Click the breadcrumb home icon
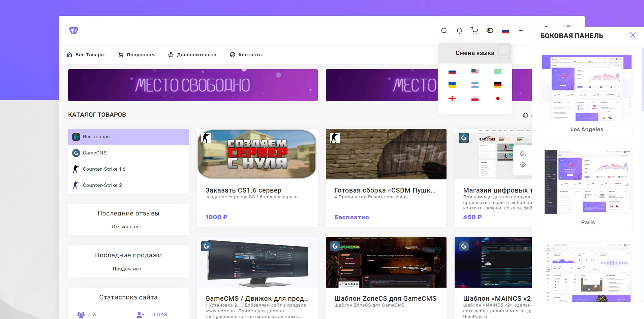Viewport: 644px width, 319px height. coord(525,115)
